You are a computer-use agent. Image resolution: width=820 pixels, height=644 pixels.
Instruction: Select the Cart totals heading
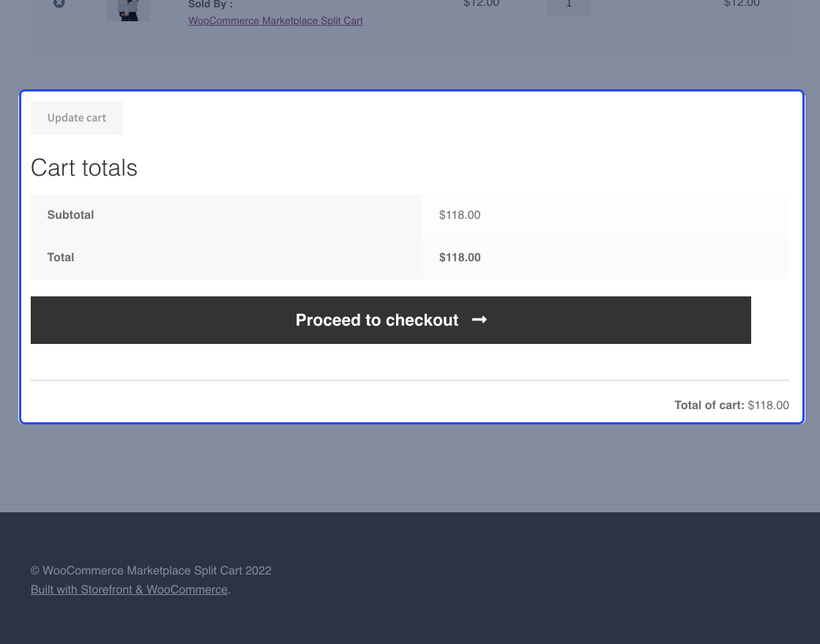click(x=83, y=168)
